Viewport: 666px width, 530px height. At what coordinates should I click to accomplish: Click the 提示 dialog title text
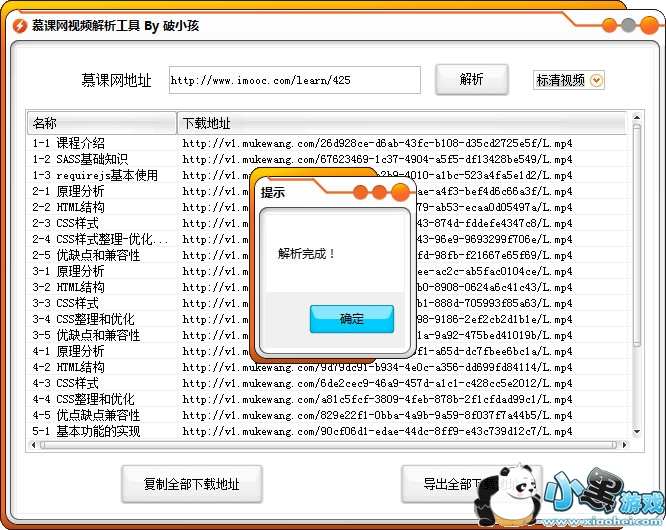273,192
